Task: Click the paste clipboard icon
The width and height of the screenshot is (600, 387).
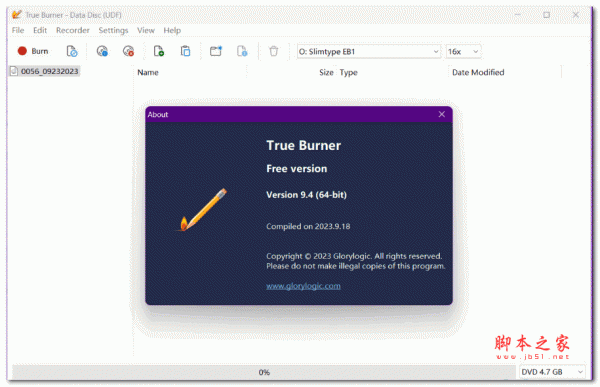Action: pyautogui.click(x=185, y=51)
